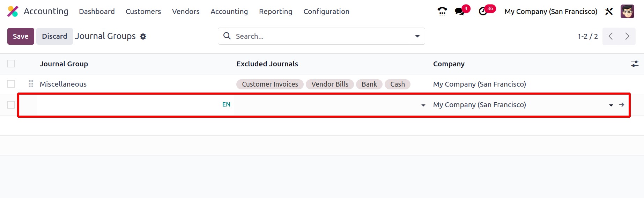
Task: Open the user avatar menu
Action: (627, 12)
